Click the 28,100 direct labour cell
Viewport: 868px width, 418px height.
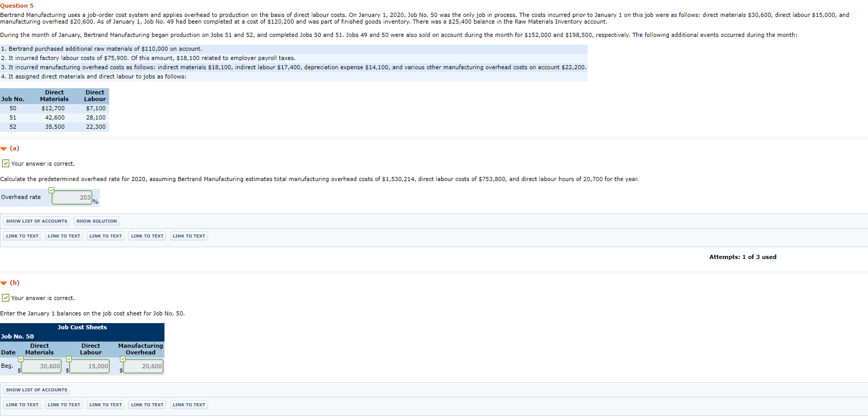[x=96, y=117]
